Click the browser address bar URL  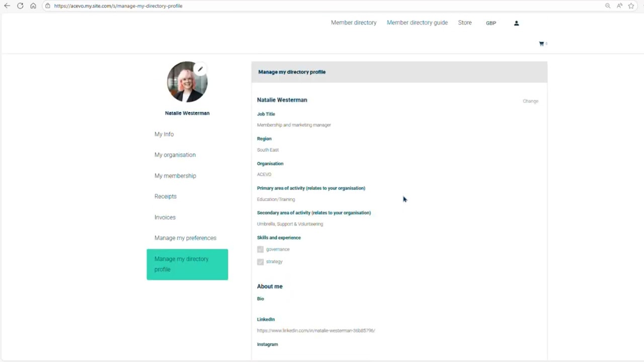pos(118,6)
